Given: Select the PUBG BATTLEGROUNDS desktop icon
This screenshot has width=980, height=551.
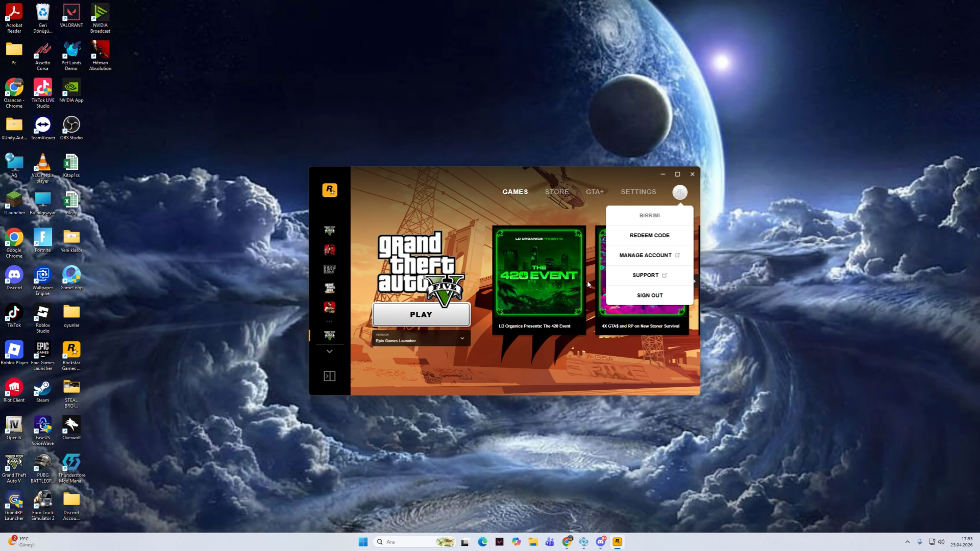Looking at the screenshot, I should pyautogui.click(x=43, y=468).
